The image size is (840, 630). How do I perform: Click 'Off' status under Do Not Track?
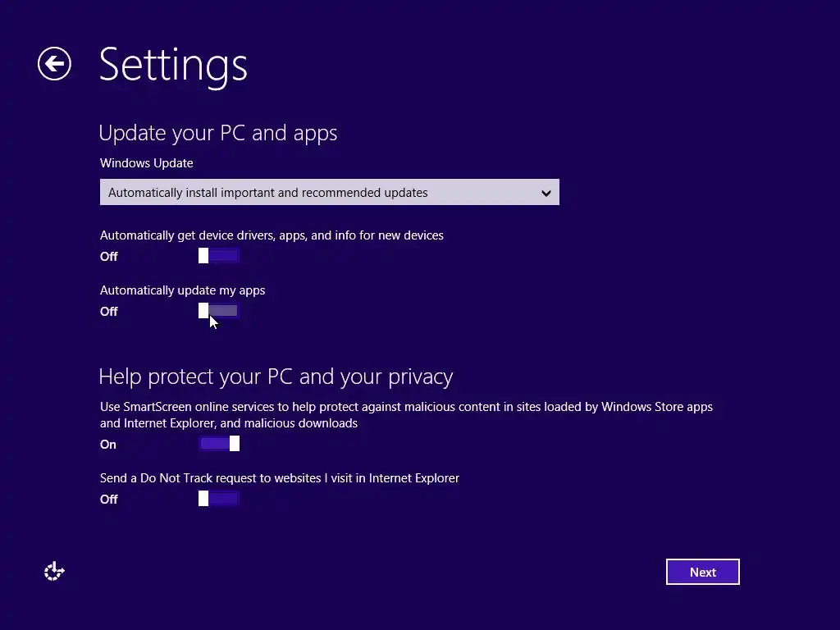109,500
